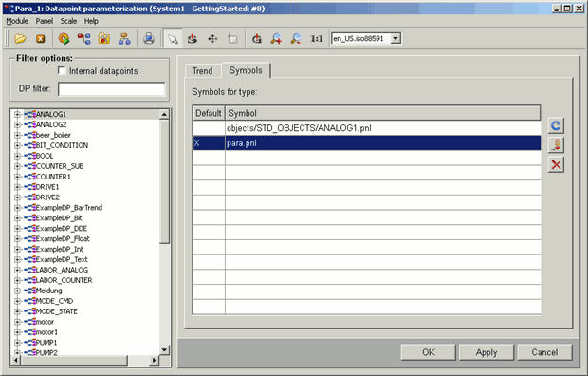Expand the DRIVE1 tree node
Screen dimensions: 588x376
17,187
